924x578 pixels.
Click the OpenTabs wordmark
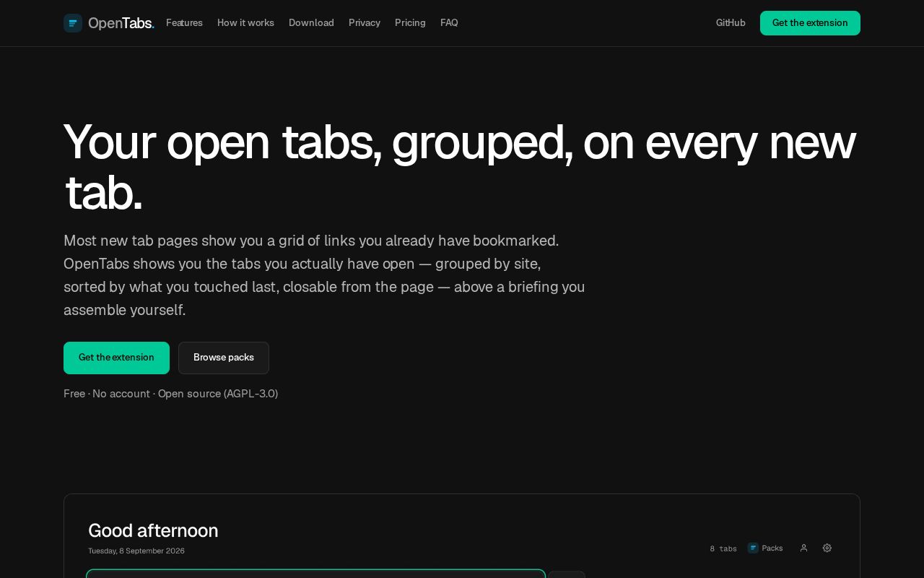click(121, 23)
